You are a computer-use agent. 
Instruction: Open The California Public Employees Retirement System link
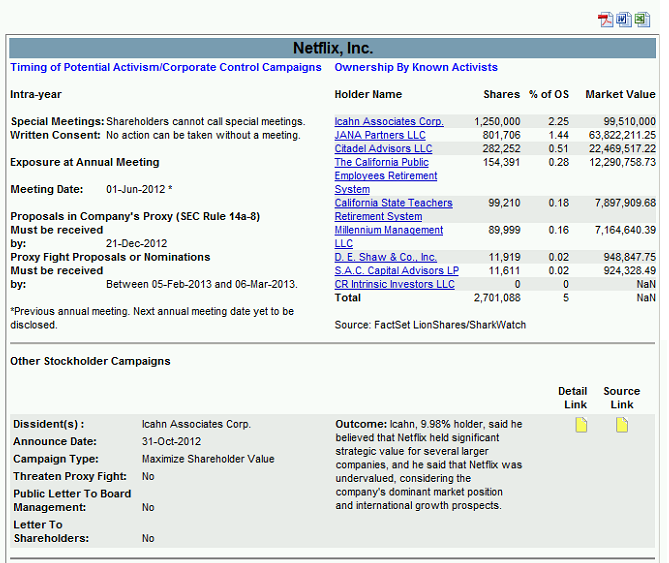click(386, 176)
